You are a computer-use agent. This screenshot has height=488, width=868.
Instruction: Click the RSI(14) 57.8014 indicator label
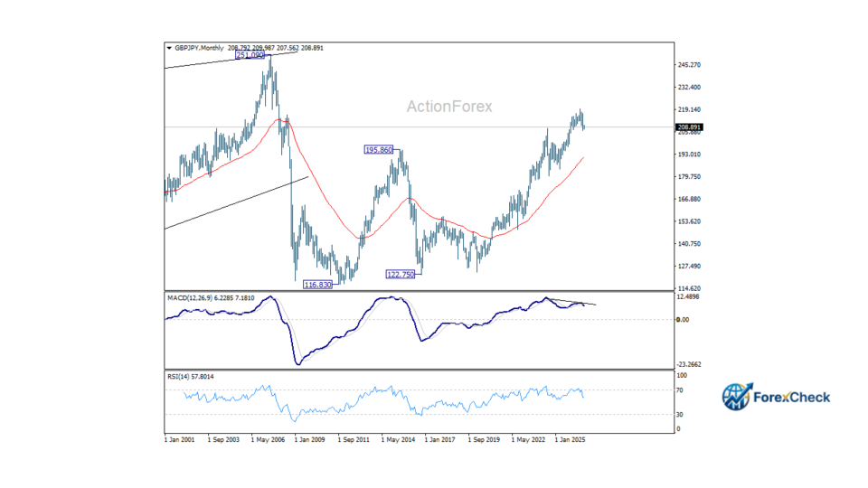tap(191, 377)
